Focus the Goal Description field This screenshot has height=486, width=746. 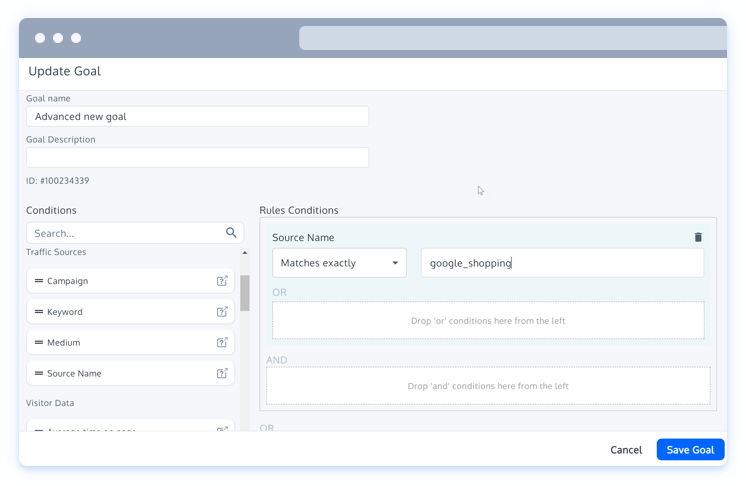coord(197,158)
